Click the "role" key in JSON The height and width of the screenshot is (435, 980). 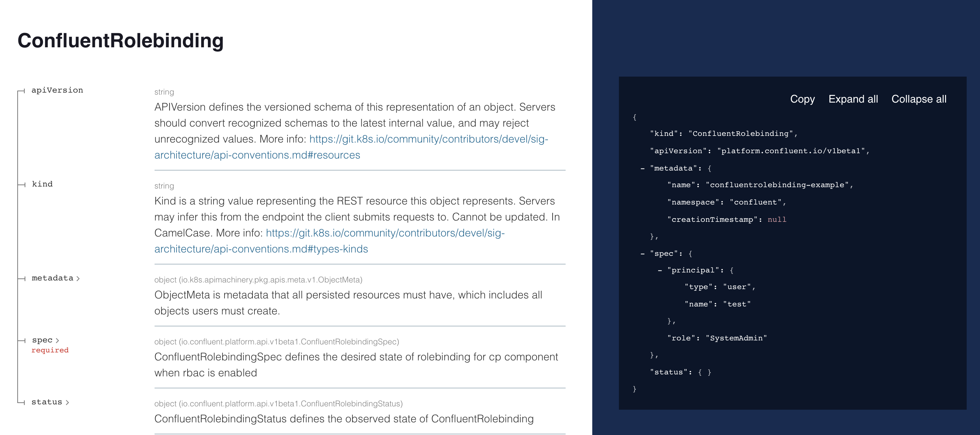point(681,338)
